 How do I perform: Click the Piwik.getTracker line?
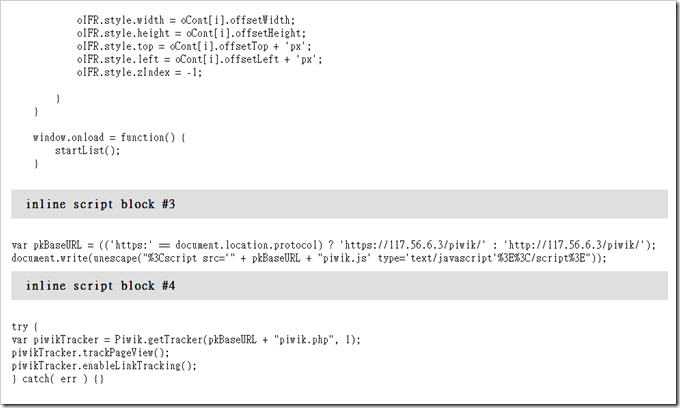186,340
